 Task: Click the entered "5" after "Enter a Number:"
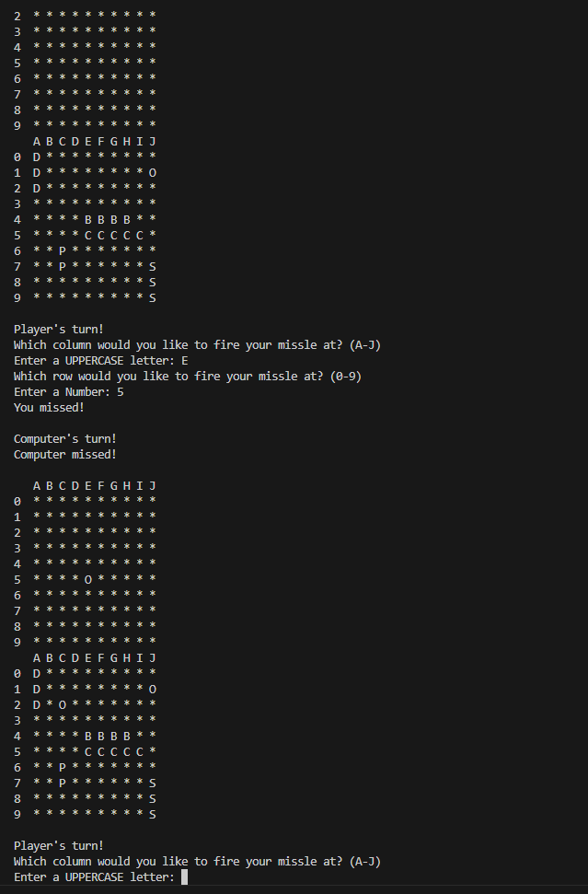pyautogui.click(x=121, y=392)
